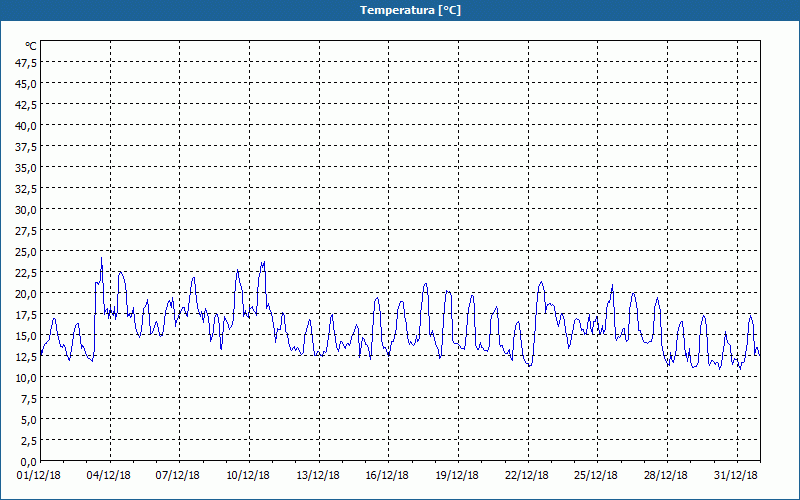
Task: Click the 10,0 y-axis value
Action: [27, 378]
